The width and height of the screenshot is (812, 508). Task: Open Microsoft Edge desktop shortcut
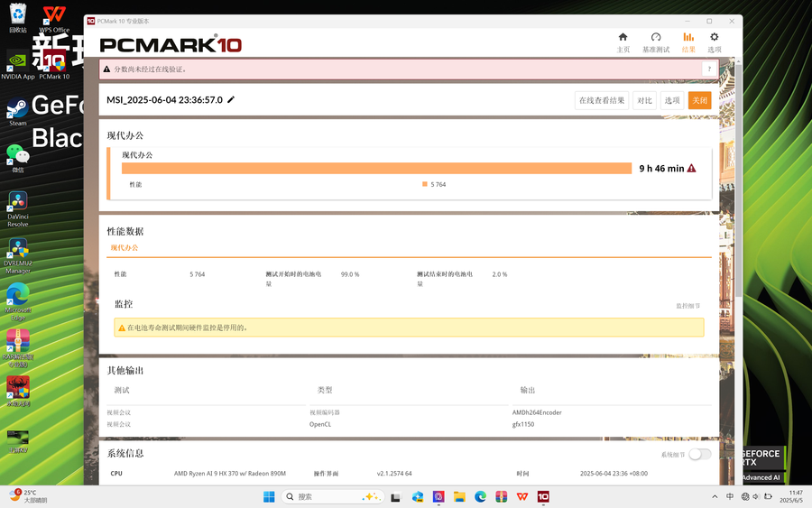[x=18, y=302]
